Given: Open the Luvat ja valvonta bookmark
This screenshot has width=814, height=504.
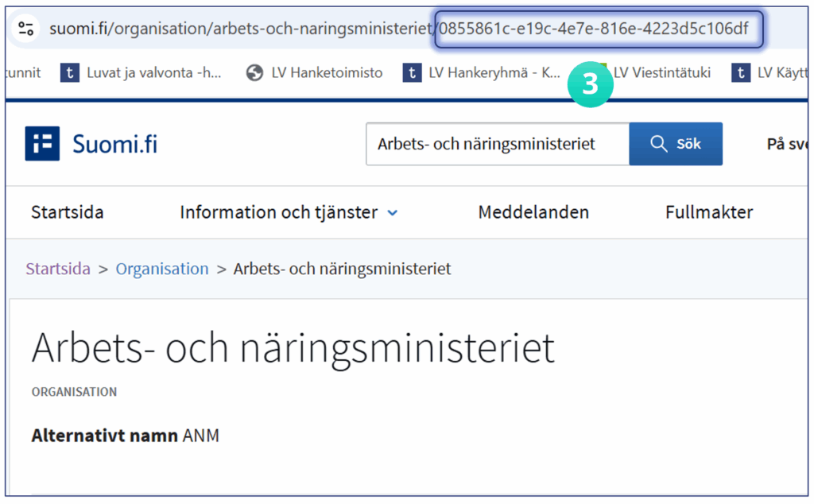Looking at the screenshot, I should (141, 73).
